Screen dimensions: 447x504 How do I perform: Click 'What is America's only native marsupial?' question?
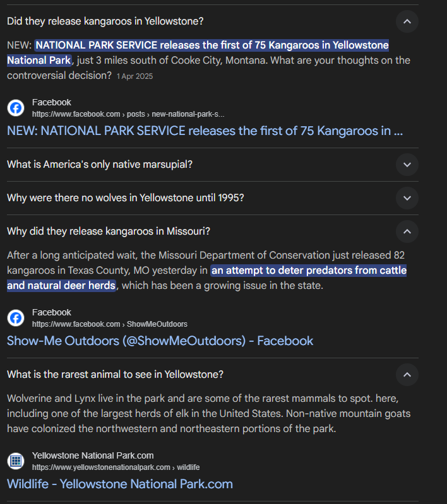point(100,165)
